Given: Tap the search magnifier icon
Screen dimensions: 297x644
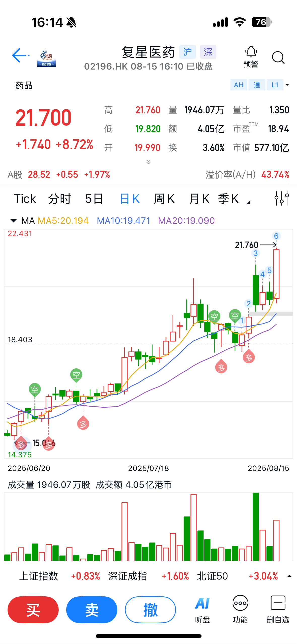Looking at the screenshot, I should tap(278, 57).
